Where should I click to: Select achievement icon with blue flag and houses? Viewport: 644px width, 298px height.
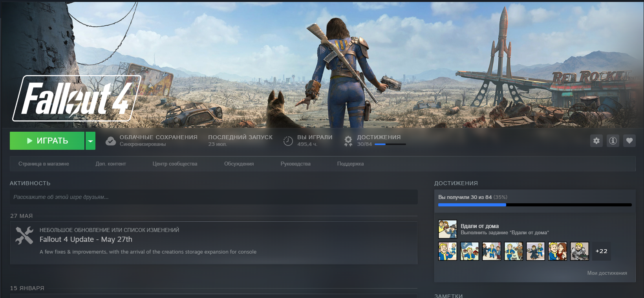coord(470,251)
